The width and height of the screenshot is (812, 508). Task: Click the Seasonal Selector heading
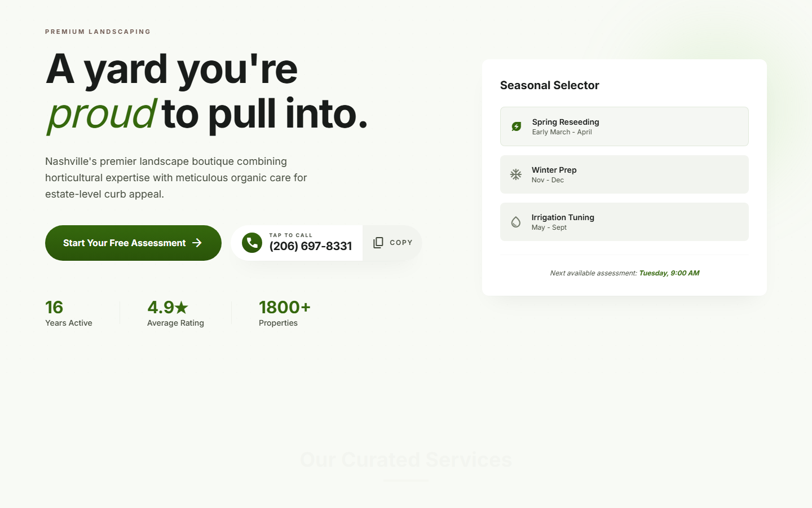tap(549, 85)
